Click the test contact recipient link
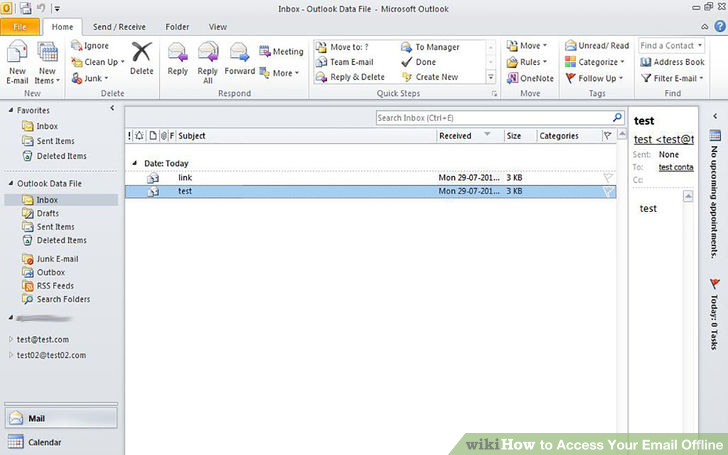Viewport: 728px width, 455px height. (676, 167)
